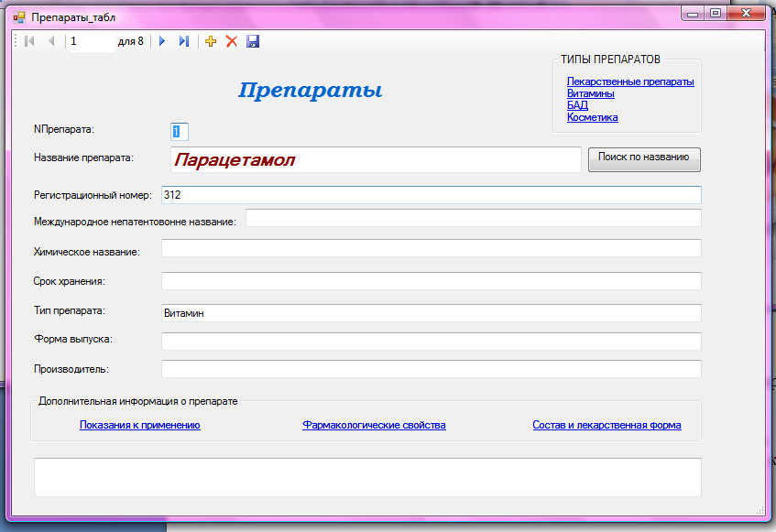The height and width of the screenshot is (532, 776).
Task: Open Витамины link
Action: pyautogui.click(x=590, y=93)
